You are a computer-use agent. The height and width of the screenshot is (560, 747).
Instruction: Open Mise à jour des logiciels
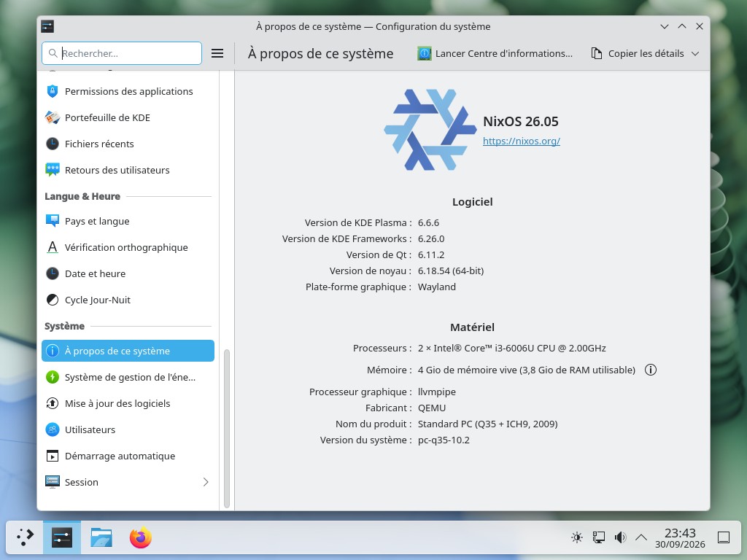[x=128, y=403]
